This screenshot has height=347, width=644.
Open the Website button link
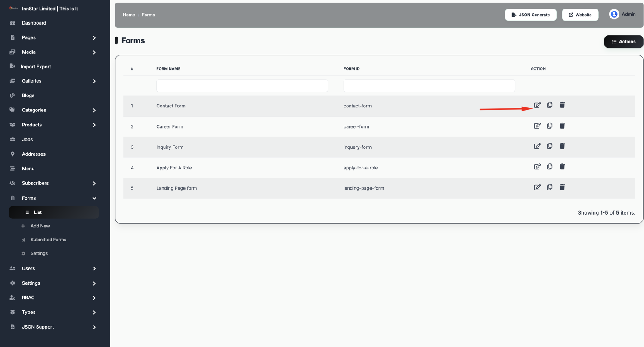pyautogui.click(x=580, y=15)
